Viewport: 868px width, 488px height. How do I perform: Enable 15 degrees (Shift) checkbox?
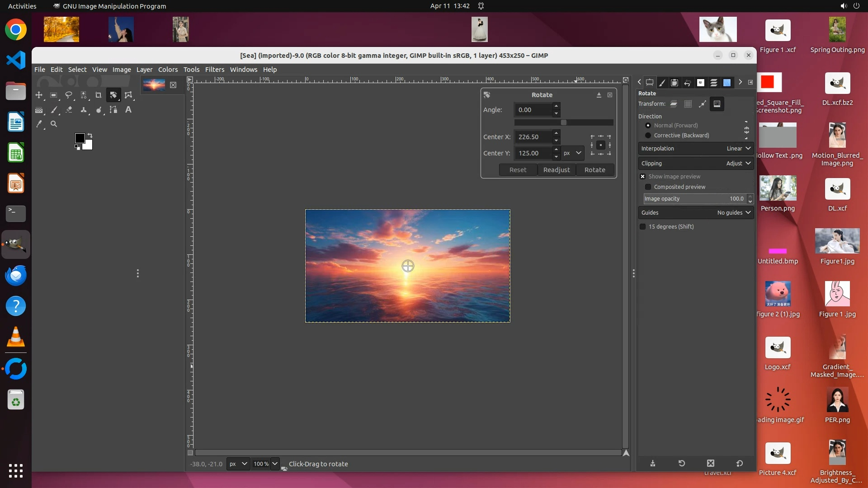(x=643, y=227)
